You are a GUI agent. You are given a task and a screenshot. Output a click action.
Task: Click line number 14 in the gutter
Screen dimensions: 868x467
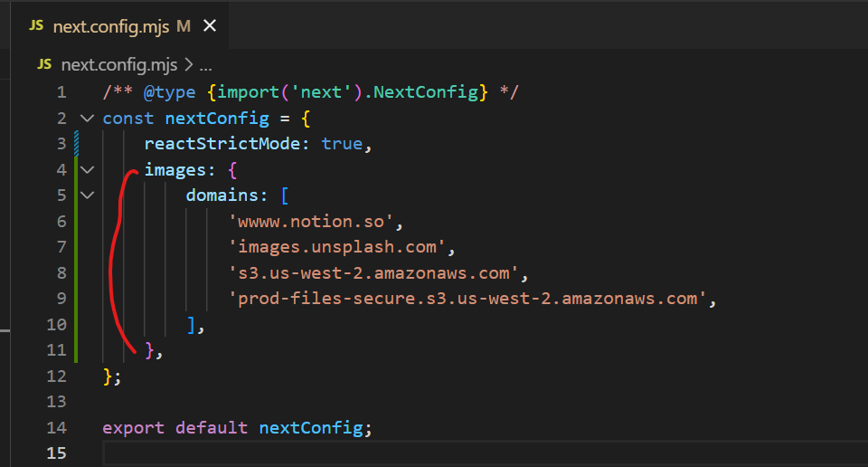(x=56, y=428)
